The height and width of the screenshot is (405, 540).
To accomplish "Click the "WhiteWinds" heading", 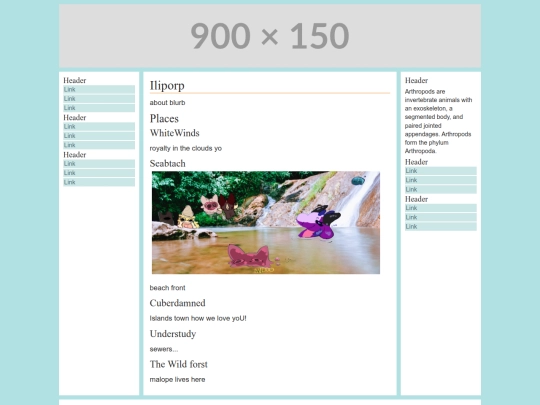I will click(x=175, y=133).
